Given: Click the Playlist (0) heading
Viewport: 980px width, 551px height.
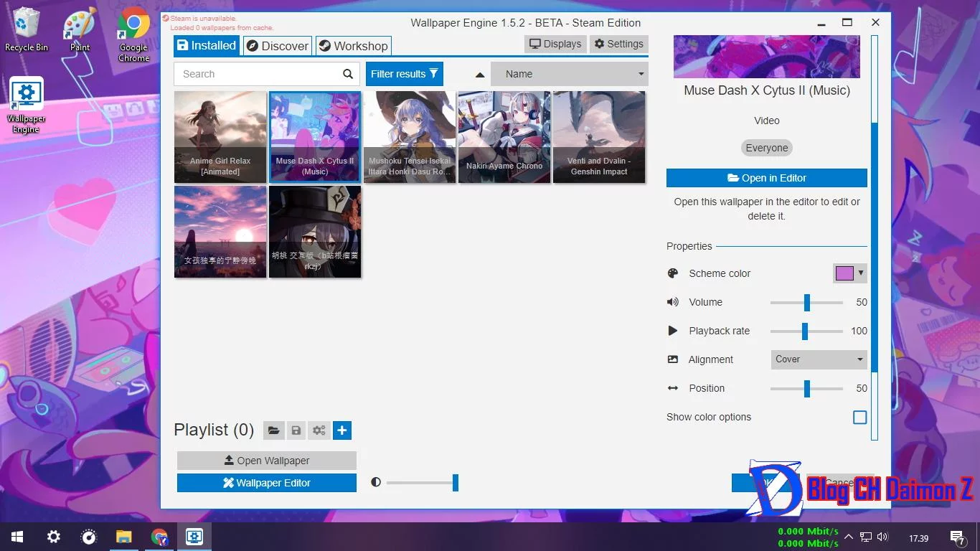Looking at the screenshot, I should (x=214, y=430).
